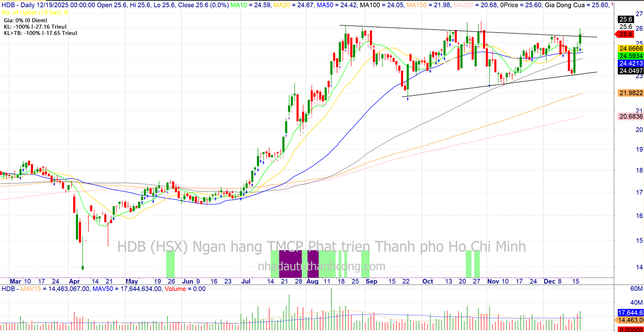Click the 'No. of Upbar (15 bar)' text
The width and height of the screenshot is (644, 332).
click(35, 12)
